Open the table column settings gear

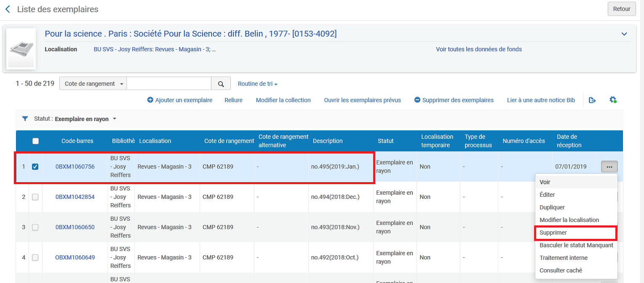pos(613,100)
